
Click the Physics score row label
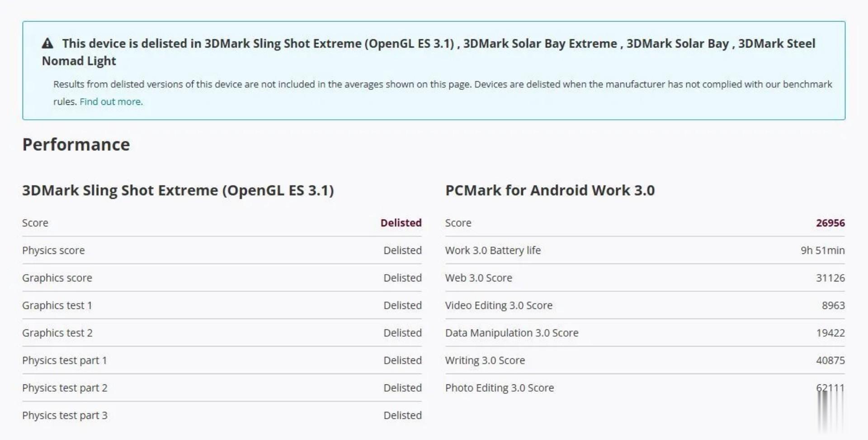[53, 250]
